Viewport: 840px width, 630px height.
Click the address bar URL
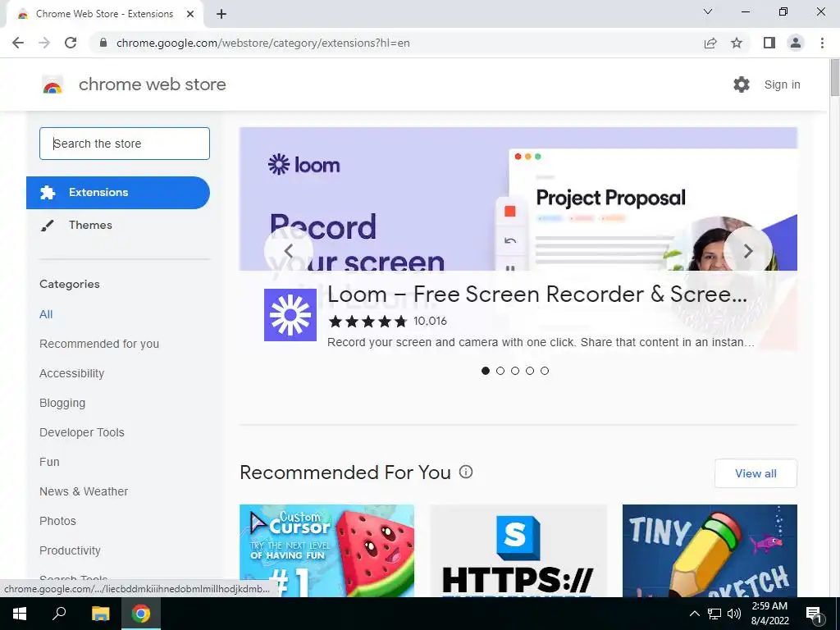coord(263,43)
